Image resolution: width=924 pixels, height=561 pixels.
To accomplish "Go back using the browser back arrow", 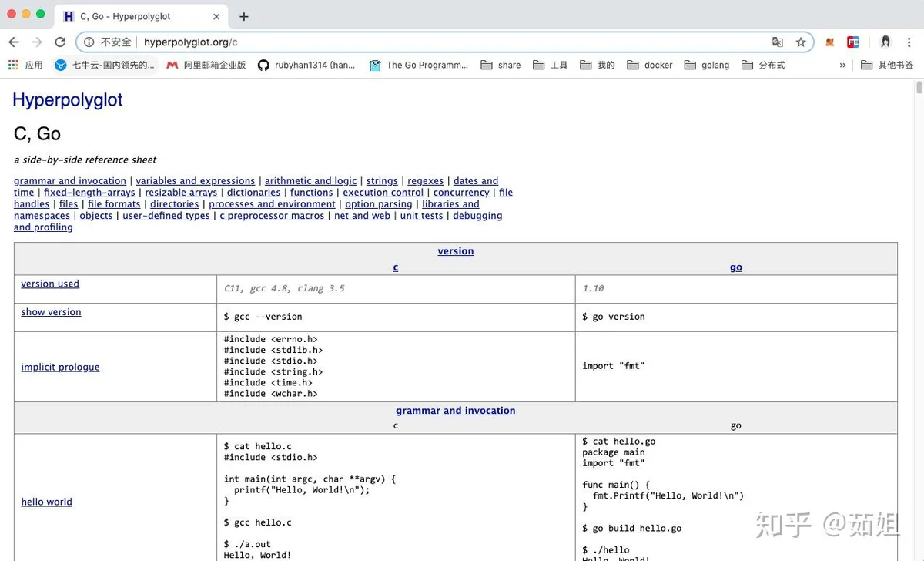I will (14, 42).
